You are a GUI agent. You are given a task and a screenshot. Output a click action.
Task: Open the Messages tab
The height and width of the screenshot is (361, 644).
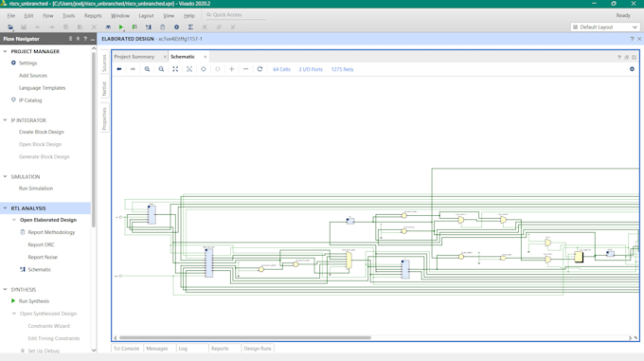157,349
